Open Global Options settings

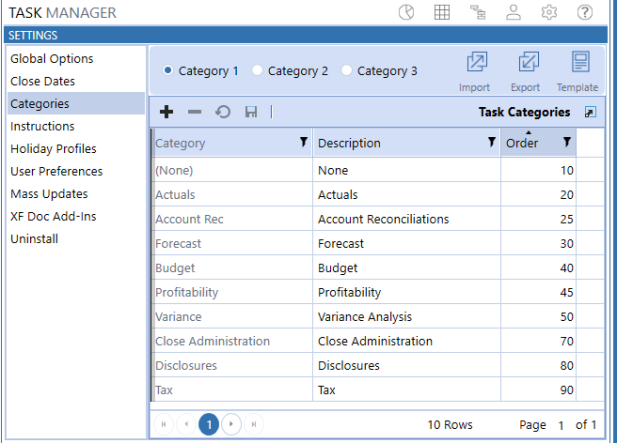[76, 59]
